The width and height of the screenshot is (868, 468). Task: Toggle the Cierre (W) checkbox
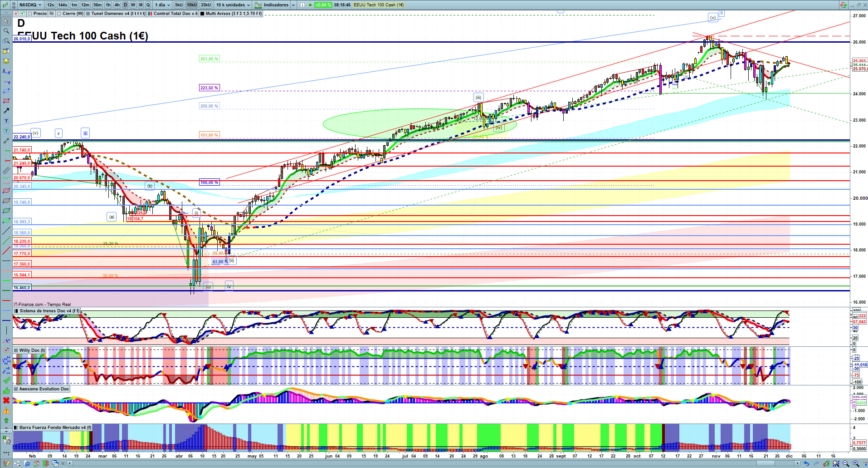pos(59,14)
